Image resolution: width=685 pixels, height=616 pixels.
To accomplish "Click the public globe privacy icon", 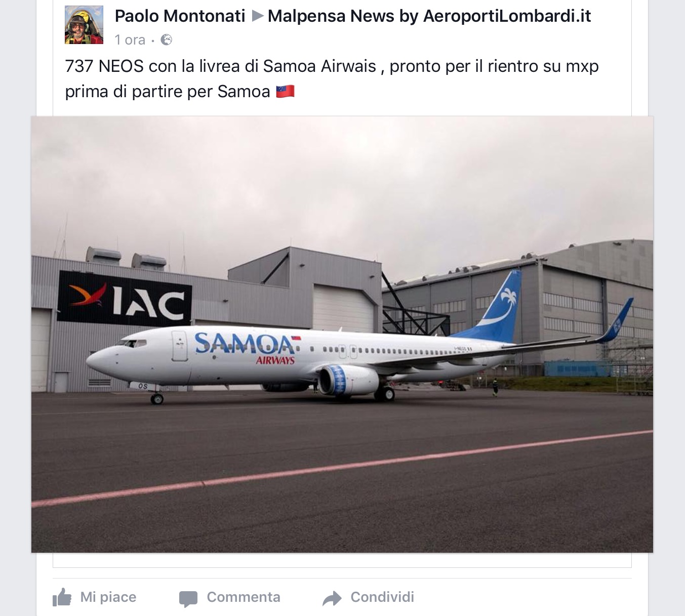I will pyautogui.click(x=166, y=39).
